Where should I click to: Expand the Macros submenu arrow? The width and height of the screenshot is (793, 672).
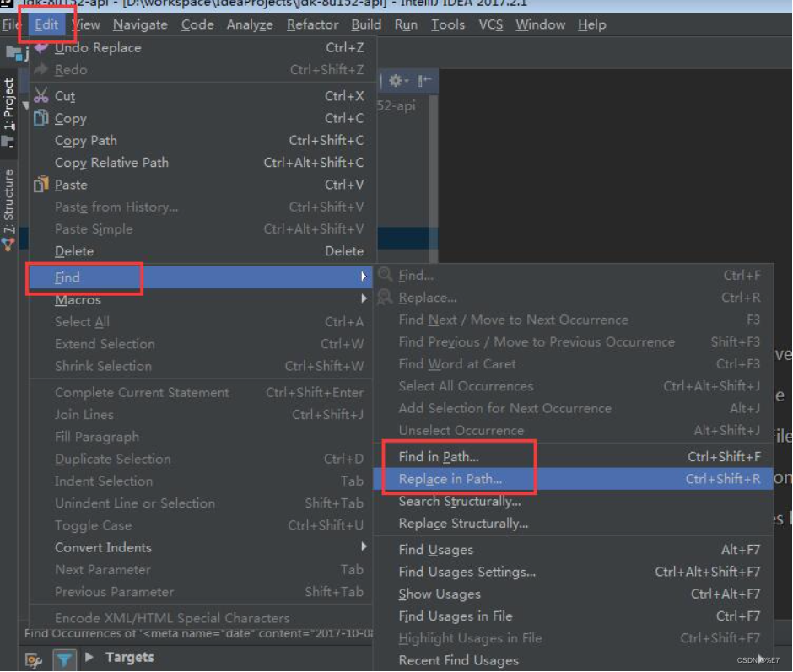click(x=364, y=299)
